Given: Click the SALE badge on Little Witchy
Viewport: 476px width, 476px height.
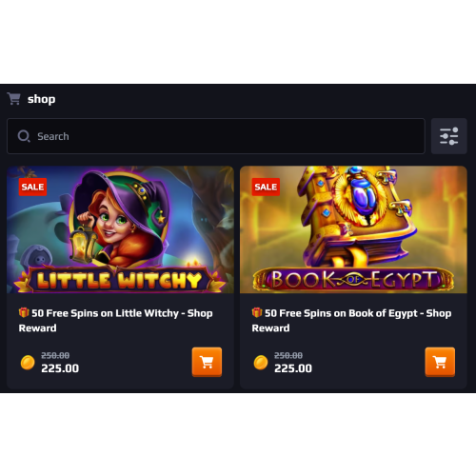Looking at the screenshot, I should (x=32, y=187).
